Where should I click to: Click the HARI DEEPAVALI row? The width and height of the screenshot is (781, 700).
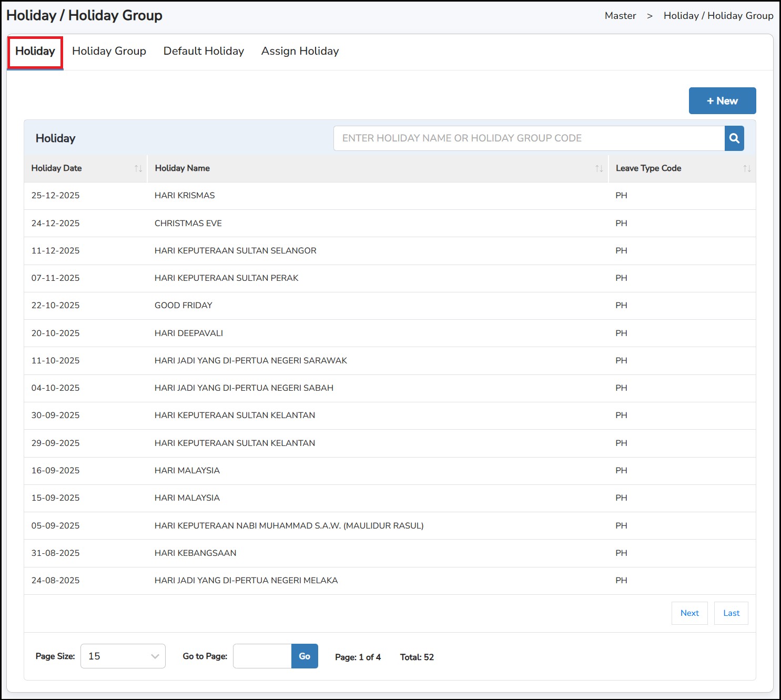[189, 333]
